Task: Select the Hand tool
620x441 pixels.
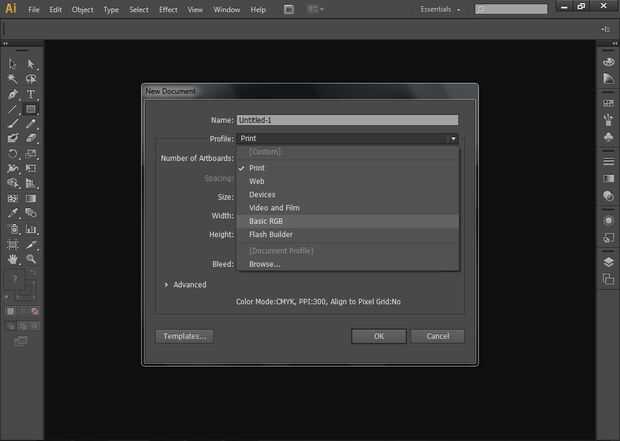Action: (x=12, y=259)
